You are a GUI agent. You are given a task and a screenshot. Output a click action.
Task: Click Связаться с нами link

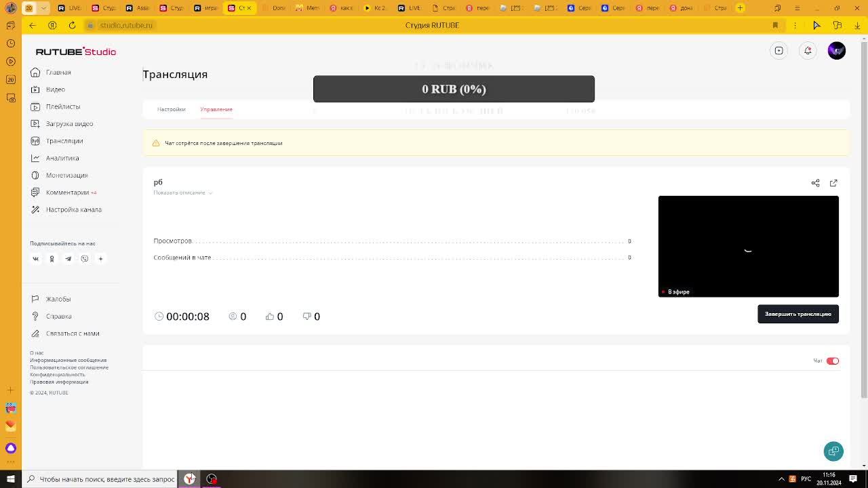(x=65, y=333)
